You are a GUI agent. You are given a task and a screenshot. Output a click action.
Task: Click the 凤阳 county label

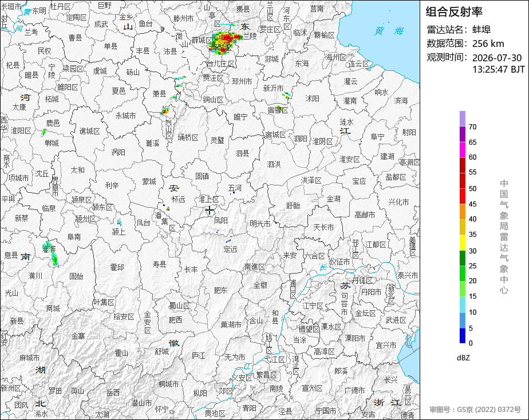[x=220, y=220]
